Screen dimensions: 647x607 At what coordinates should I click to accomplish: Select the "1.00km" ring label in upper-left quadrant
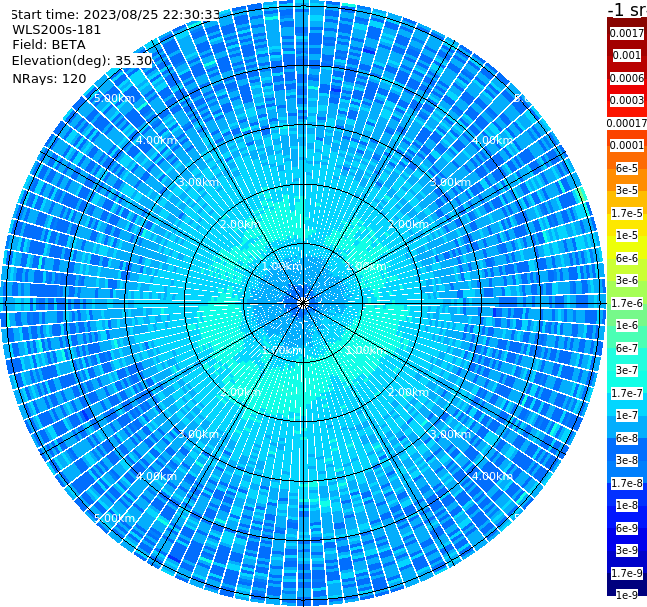pyautogui.click(x=282, y=266)
